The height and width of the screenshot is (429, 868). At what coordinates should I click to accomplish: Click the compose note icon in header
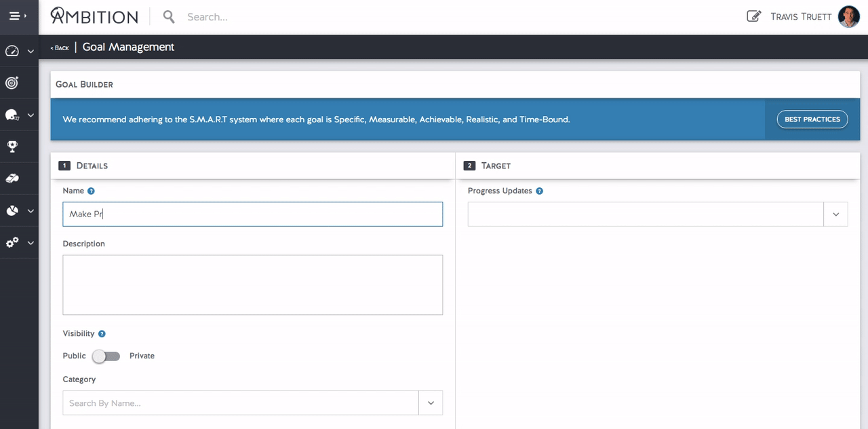pyautogui.click(x=753, y=16)
